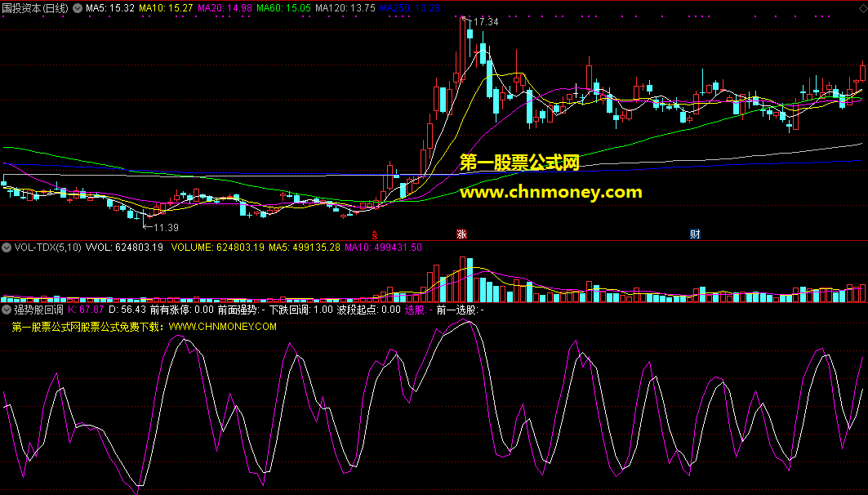Viewport: 868px width, 495px height.
Task: Select the MA10: 15.27 label
Action: (166, 8)
